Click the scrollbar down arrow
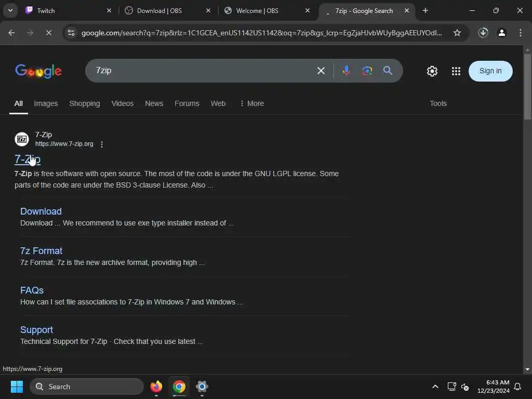The height and width of the screenshot is (399, 532). [x=527, y=369]
